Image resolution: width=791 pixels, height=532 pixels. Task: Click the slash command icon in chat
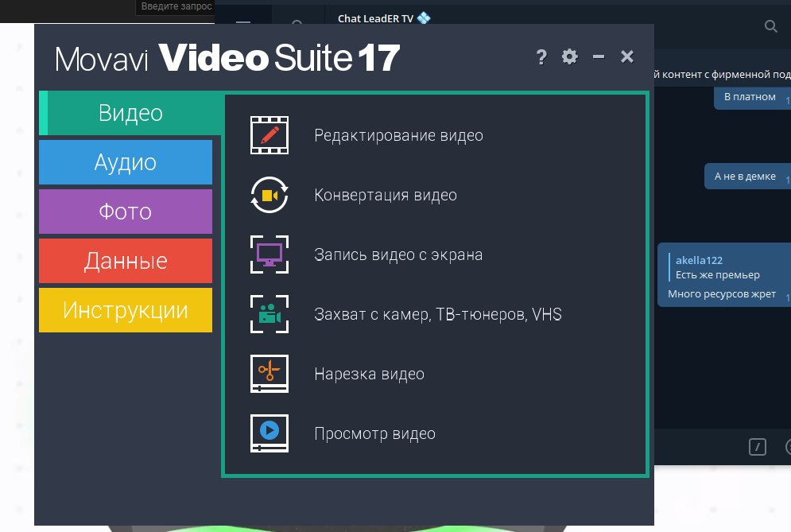pos(757,447)
